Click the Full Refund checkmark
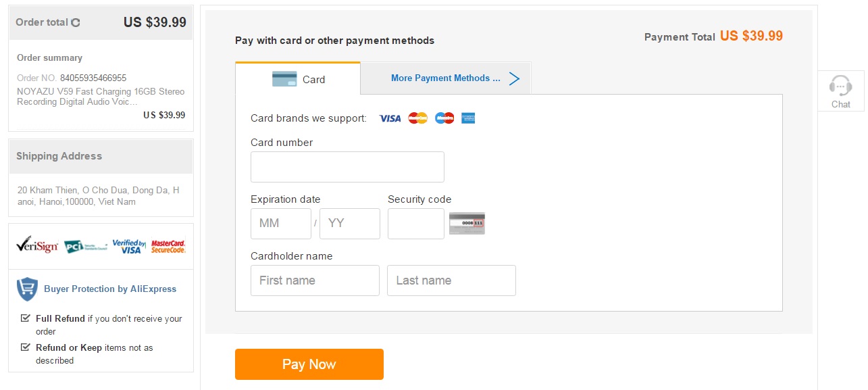 (x=26, y=318)
